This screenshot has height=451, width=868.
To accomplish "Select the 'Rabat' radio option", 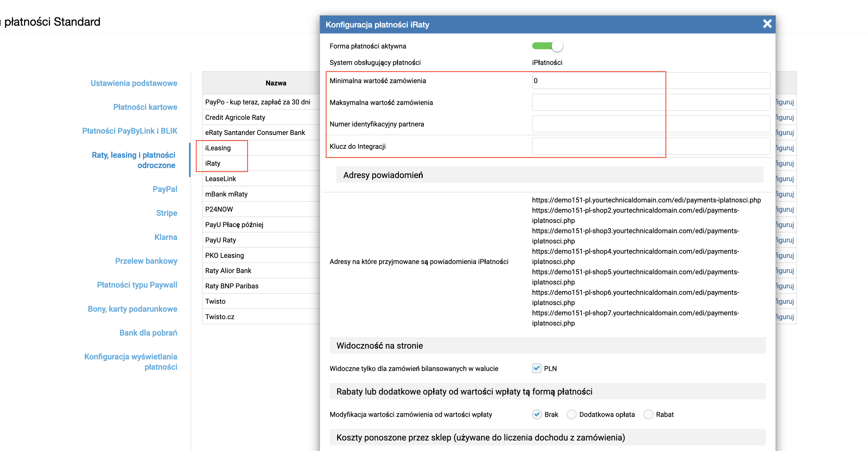I will (648, 414).
